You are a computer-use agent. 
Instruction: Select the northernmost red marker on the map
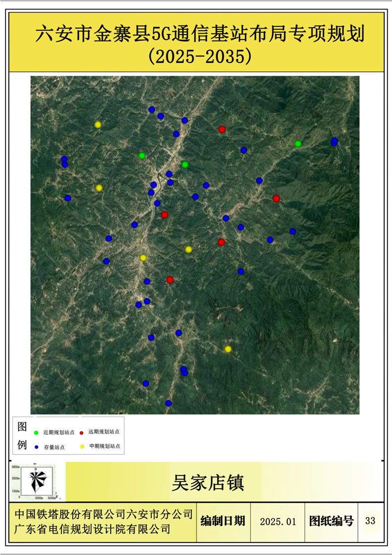[x=222, y=130]
